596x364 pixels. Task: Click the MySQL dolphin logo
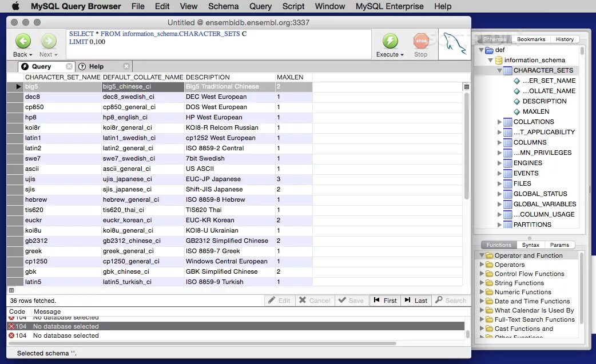pos(454,43)
